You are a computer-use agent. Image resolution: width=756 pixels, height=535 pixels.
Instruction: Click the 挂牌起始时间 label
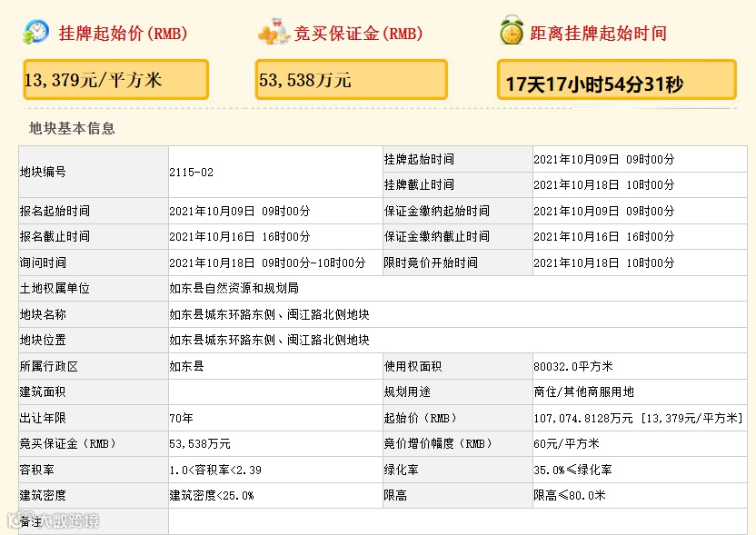point(419,159)
